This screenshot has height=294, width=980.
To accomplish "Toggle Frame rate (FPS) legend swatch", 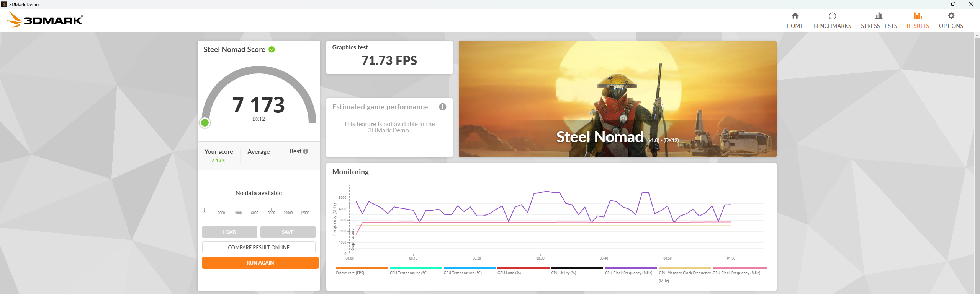I will pos(362,268).
